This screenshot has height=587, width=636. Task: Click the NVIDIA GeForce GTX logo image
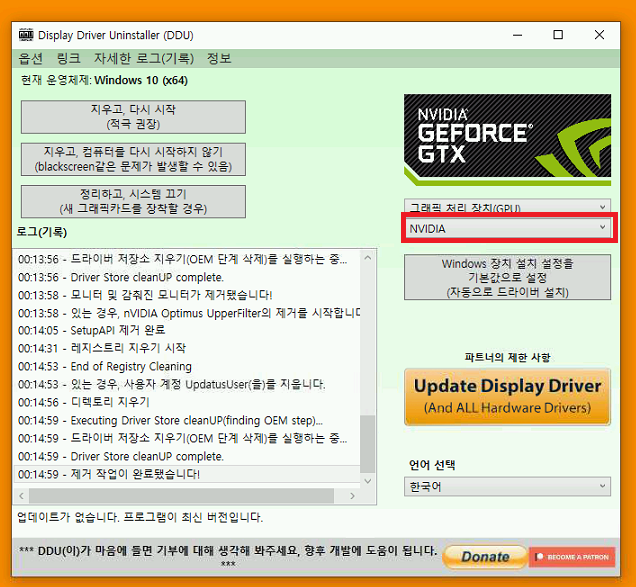point(507,140)
